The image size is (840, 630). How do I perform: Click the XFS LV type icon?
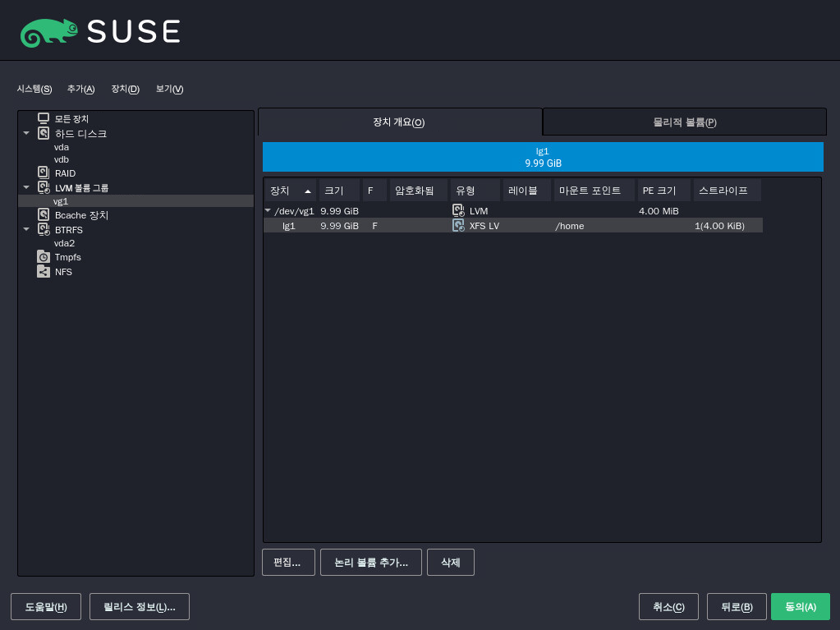[458, 225]
